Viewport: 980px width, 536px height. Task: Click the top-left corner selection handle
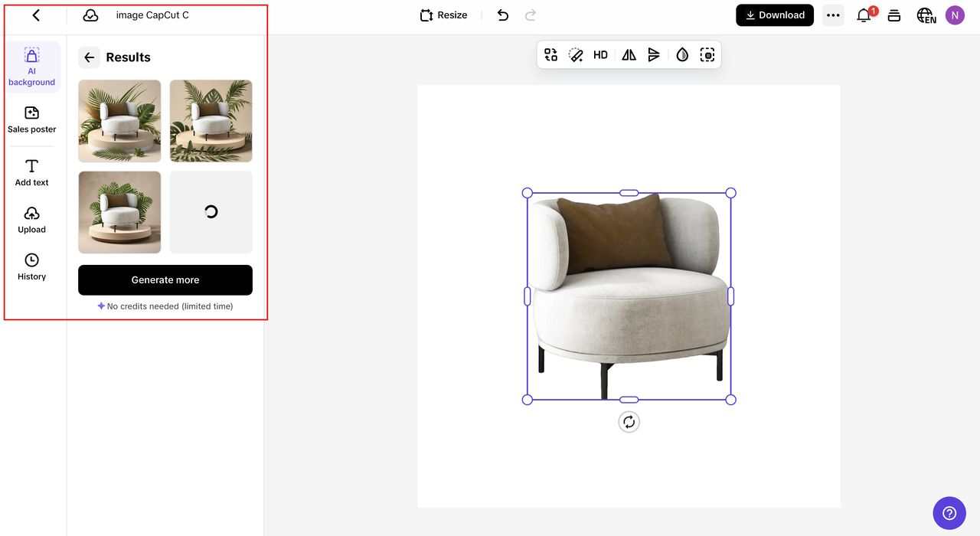click(527, 193)
